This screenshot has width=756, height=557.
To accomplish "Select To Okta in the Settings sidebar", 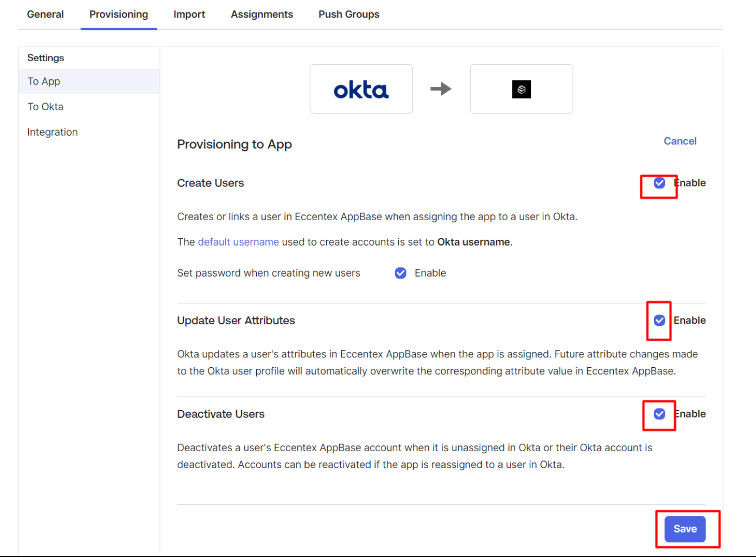I will (90, 107).
